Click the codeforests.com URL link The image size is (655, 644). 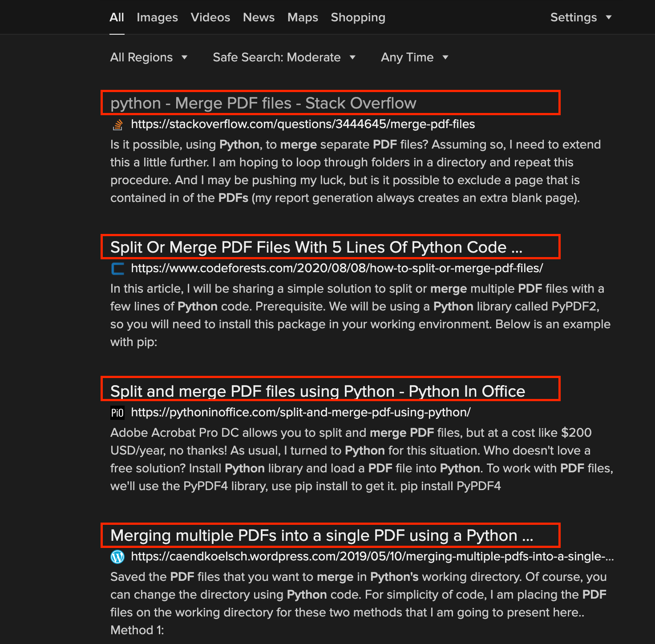coord(337,268)
